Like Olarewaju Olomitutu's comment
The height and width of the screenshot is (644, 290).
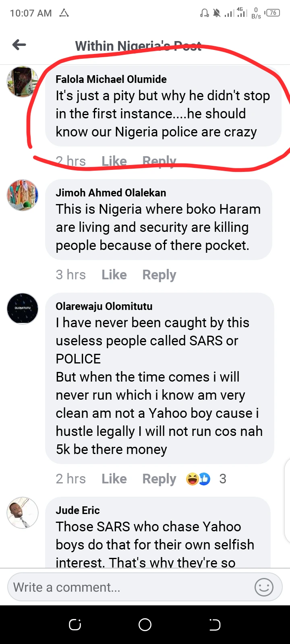click(114, 479)
